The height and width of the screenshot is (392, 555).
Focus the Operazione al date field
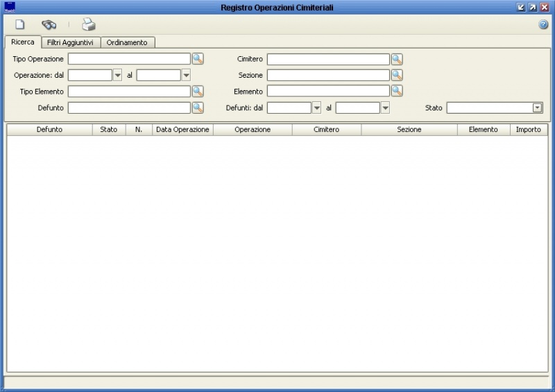tap(159, 75)
